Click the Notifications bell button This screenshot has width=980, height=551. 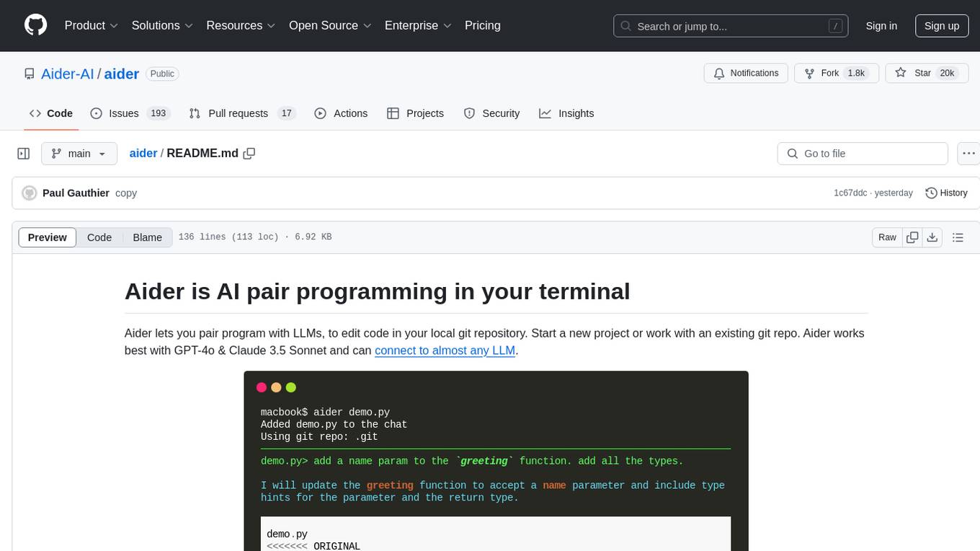pos(746,74)
